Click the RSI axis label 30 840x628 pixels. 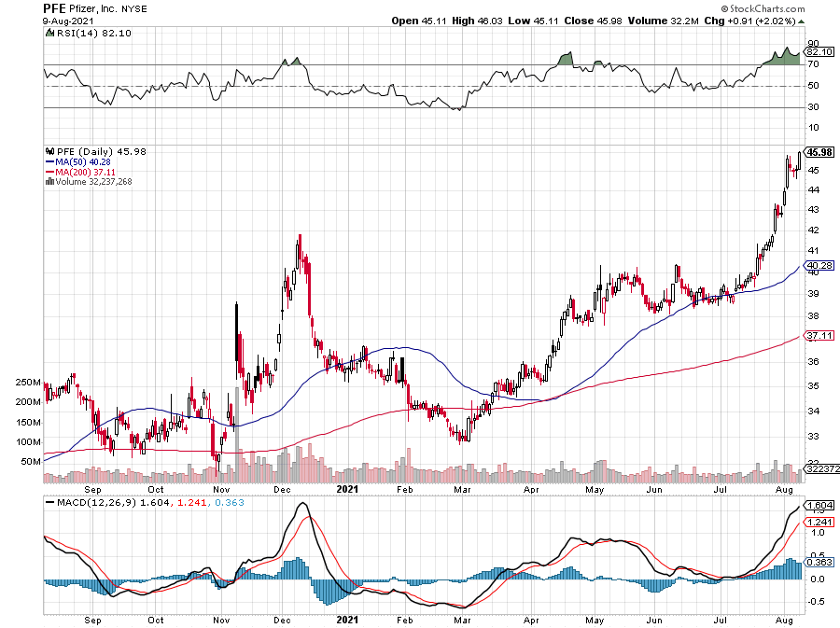[x=813, y=106]
